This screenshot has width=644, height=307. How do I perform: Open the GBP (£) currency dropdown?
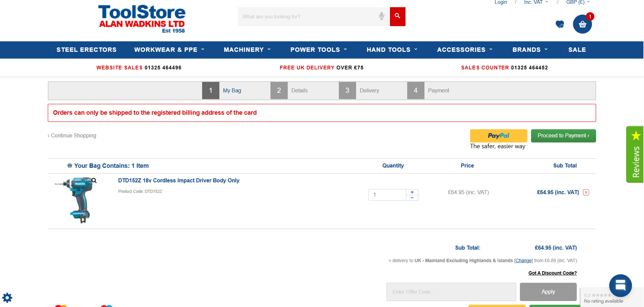[x=578, y=2]
